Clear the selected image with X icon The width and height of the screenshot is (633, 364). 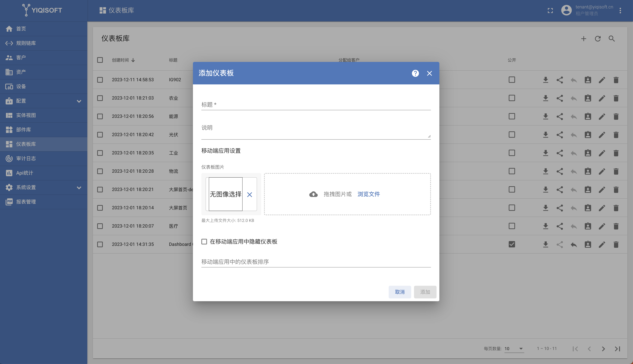coord(249,194)
